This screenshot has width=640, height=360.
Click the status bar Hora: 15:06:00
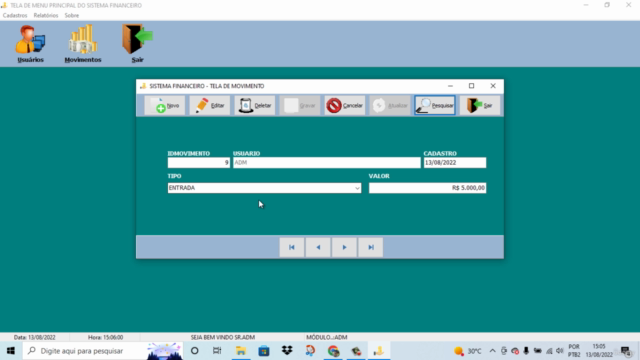(x=105, y=338)
